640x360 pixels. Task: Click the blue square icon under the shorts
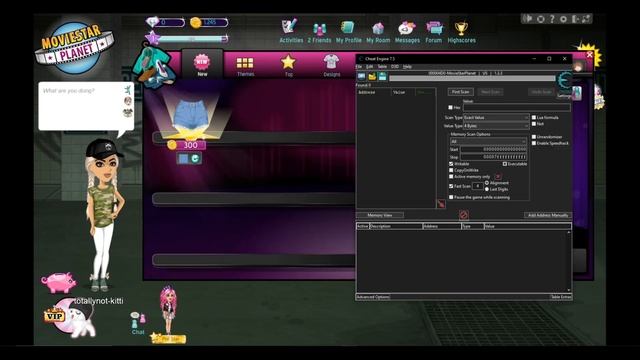pyautogui.click(x=183, y=158)
